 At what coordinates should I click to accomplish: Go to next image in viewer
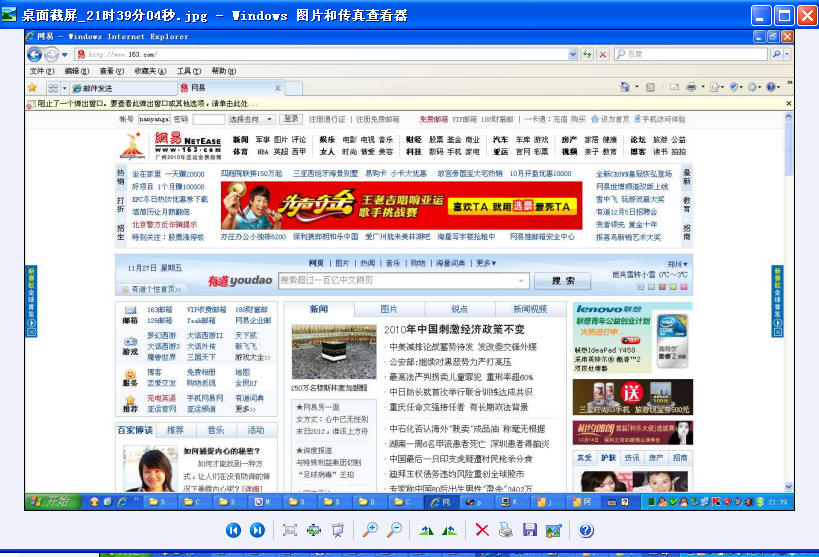(x=257, y=530)
